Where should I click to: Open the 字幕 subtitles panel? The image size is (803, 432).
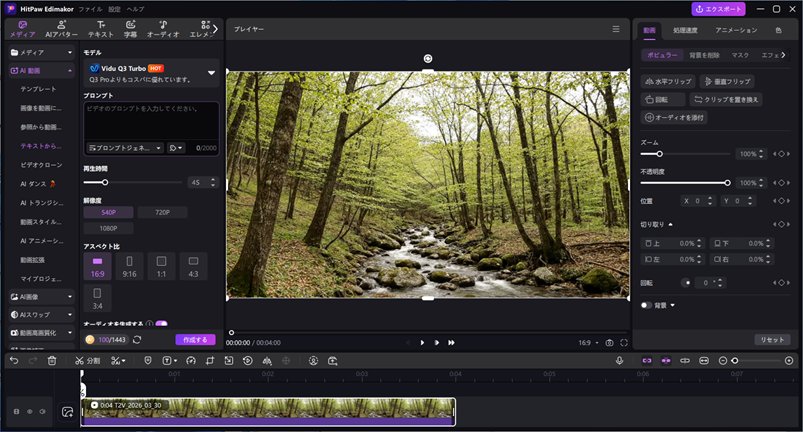point(131,29)
